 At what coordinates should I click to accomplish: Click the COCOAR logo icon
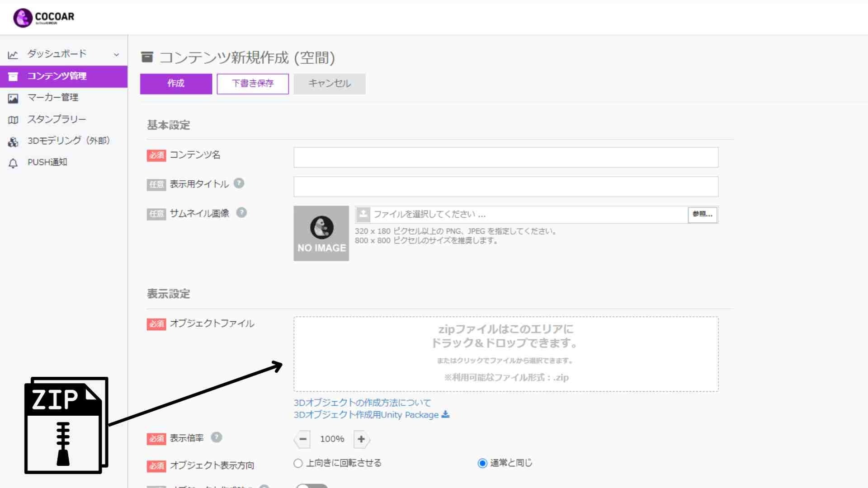(23, 18)
